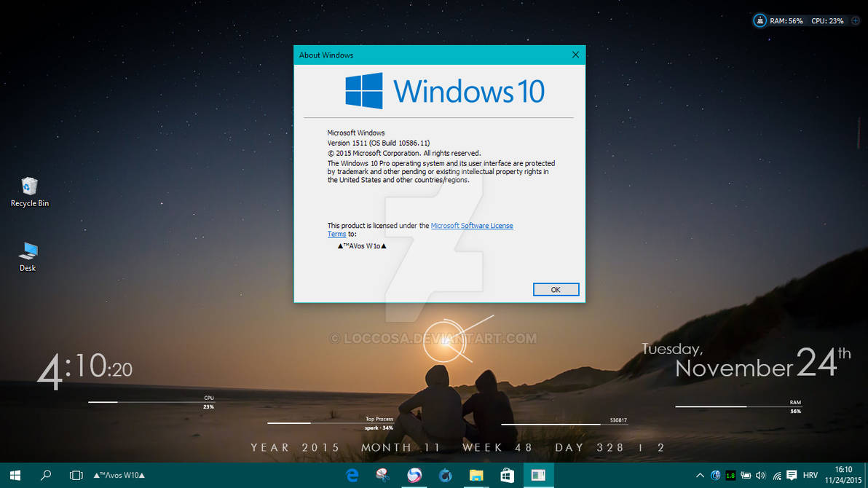The width and height of the screenshot is (868, 488).
Task: Open the Action Center notification icon
Action: [x=792, y=476]
